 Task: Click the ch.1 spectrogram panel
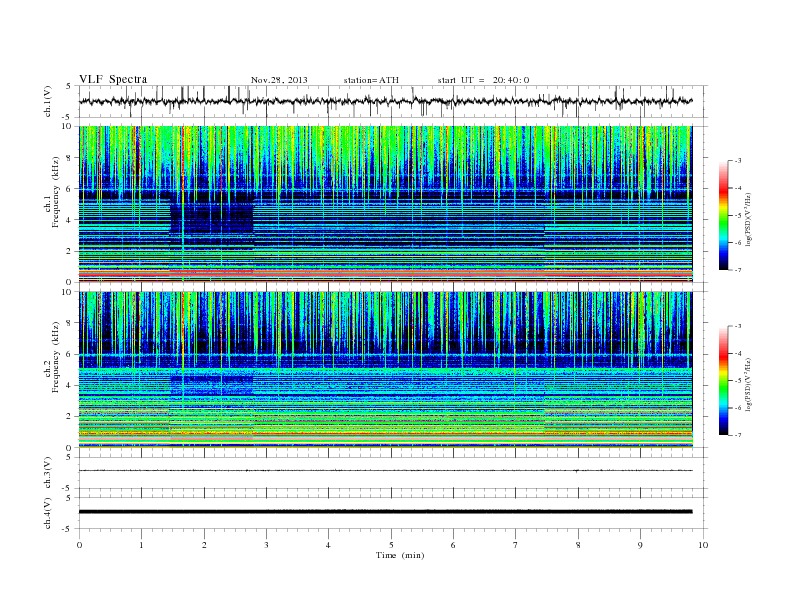tap(386, 204)
